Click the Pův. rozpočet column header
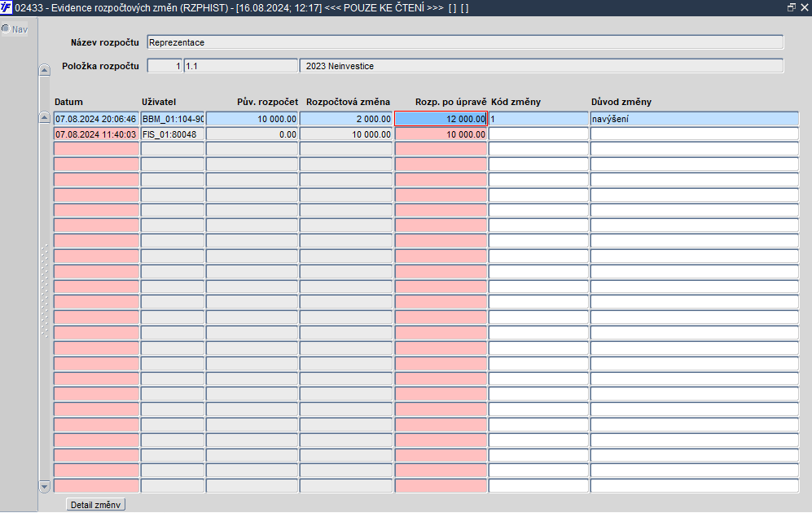This screenshot has width=812, height=513. (x=267, y=102)
